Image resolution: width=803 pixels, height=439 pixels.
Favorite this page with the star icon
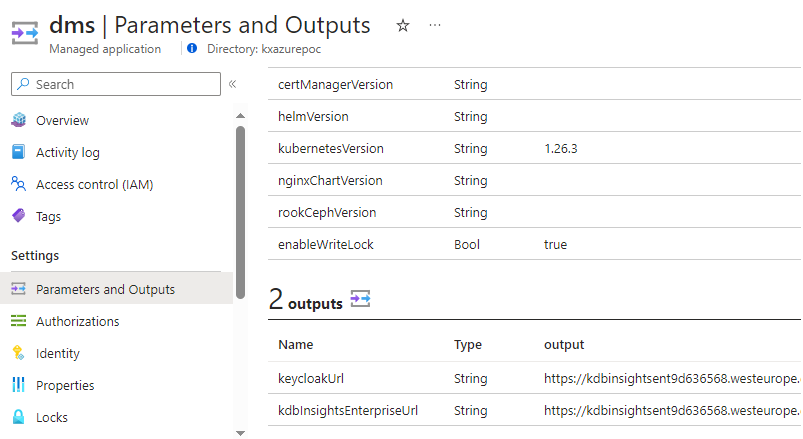click(403, 25)
